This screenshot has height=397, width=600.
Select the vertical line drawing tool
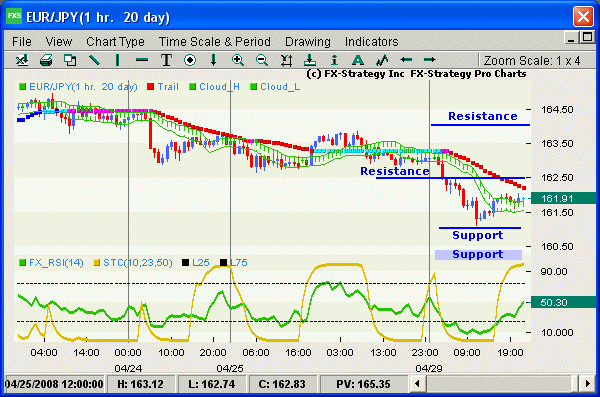point(117,60)
